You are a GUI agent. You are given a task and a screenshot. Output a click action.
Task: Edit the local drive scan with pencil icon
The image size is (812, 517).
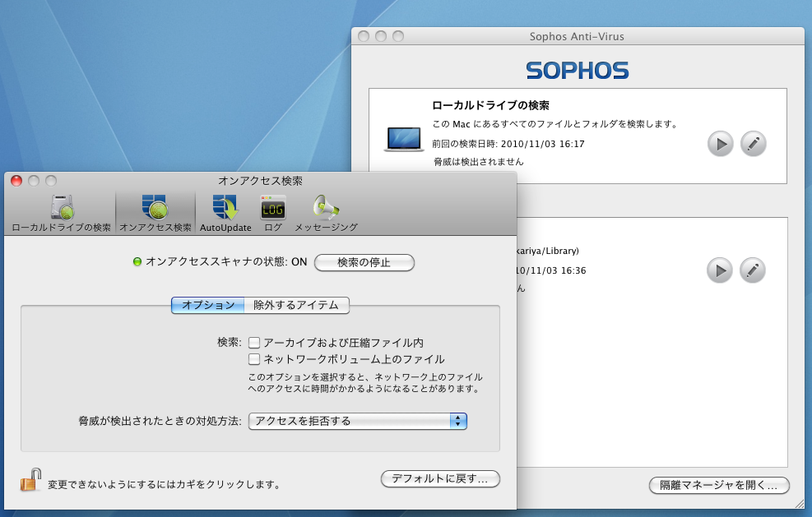(753, 144)
